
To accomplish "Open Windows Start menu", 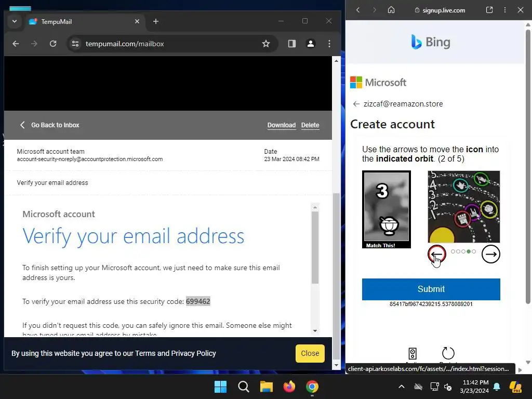I will click(x=220, y=387).
